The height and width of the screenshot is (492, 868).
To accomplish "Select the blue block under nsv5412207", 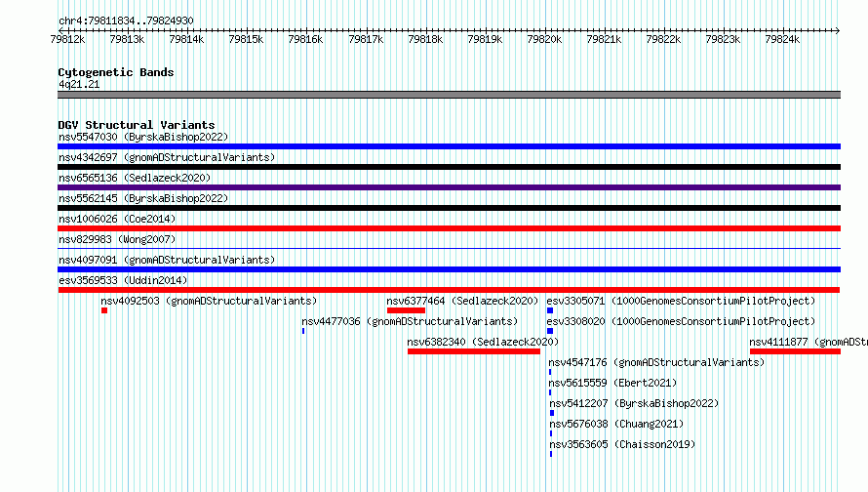I will 552,413.
